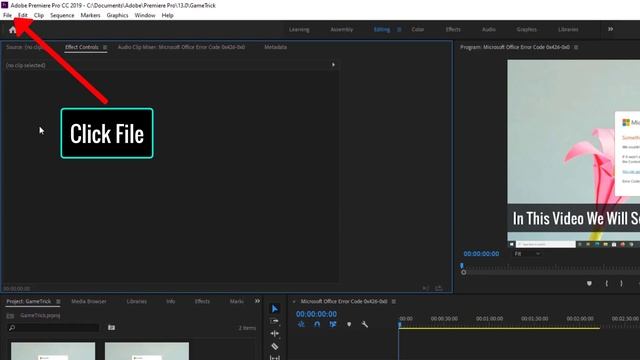Open the Effects tab in Project panel
This screenshot has height=360, width=640.
click(202, 301)
